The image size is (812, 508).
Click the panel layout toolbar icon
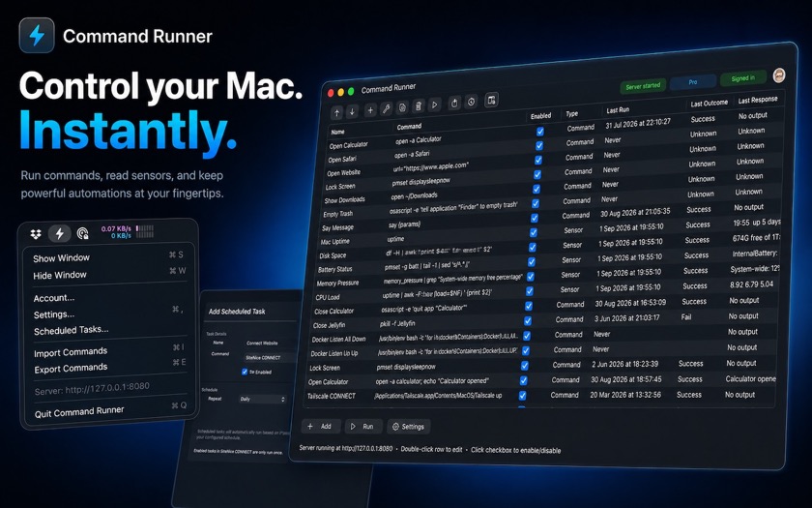click(491, 100)
